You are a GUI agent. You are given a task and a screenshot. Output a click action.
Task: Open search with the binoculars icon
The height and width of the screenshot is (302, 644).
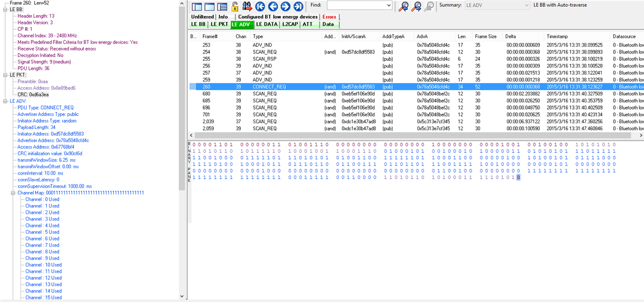(x=247, y=6)
